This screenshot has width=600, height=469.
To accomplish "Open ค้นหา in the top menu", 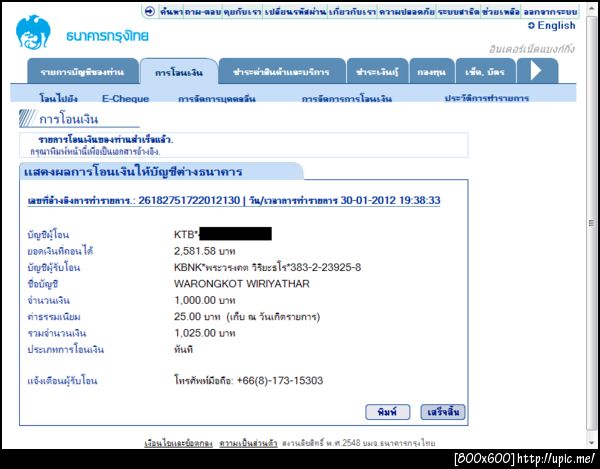I will pos(171,12).
